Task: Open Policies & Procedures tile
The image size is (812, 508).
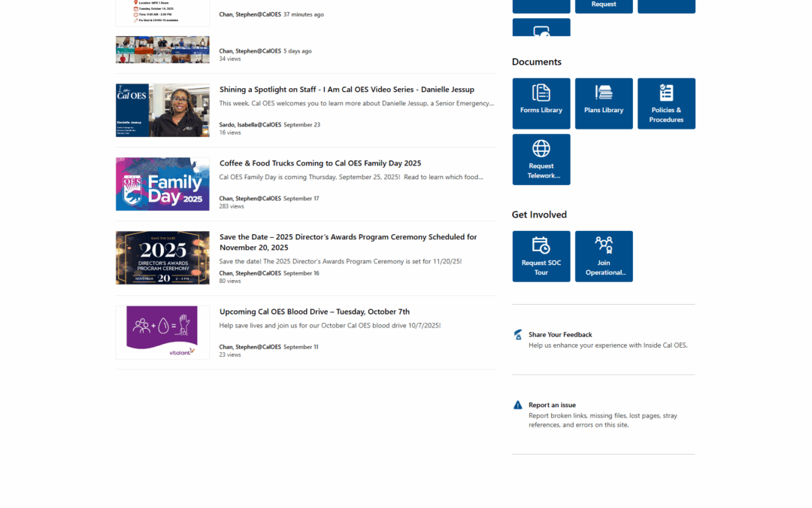Action: pos(666,103)
